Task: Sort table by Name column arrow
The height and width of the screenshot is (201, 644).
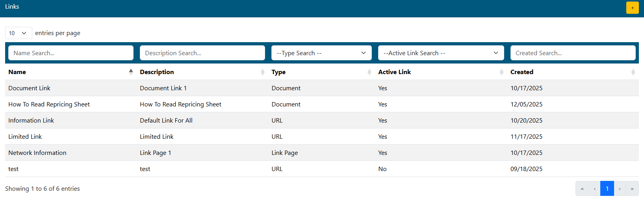Action: 131,72
